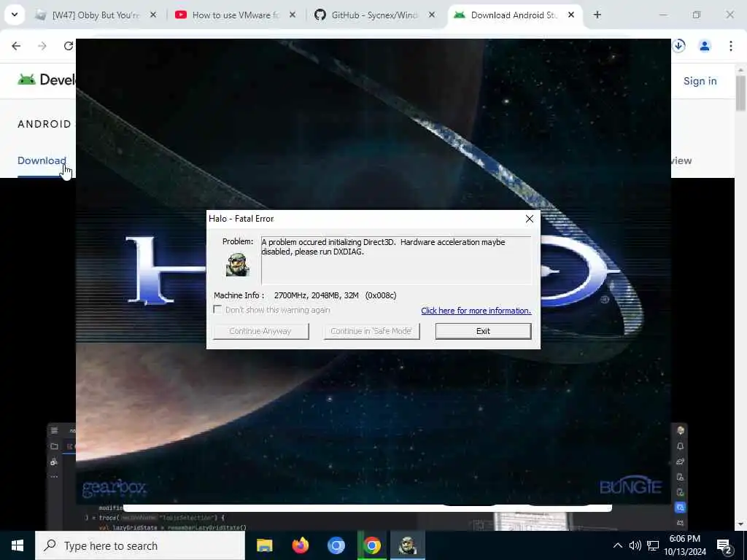
Task: Close the How to use VMware tab
Action: point(293,15)
